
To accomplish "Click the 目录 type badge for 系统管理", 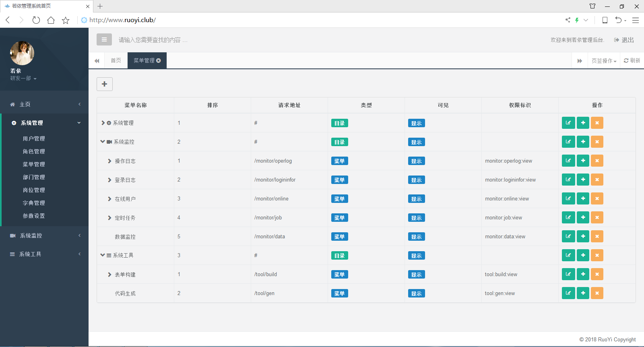I will [x=340, y=123].
